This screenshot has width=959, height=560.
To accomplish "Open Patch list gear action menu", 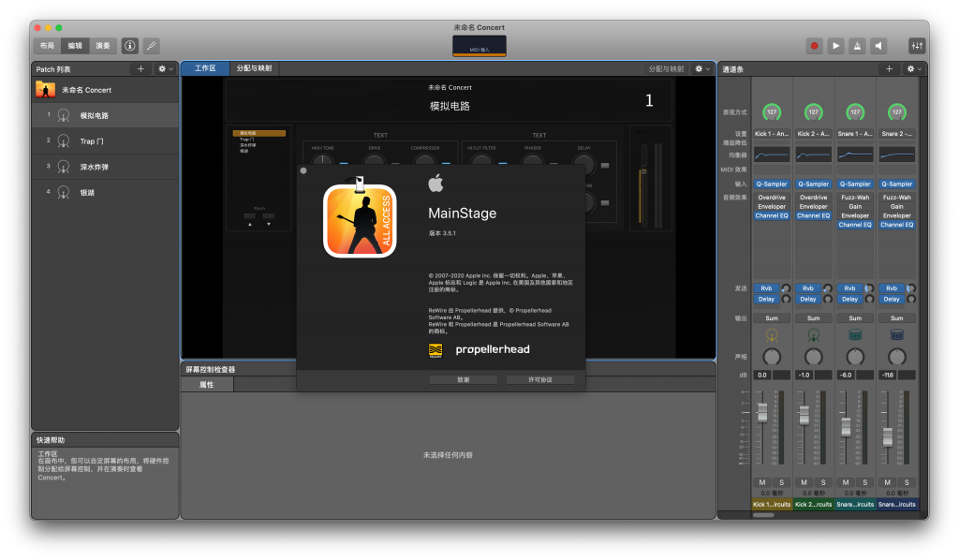I will point(165,69).
